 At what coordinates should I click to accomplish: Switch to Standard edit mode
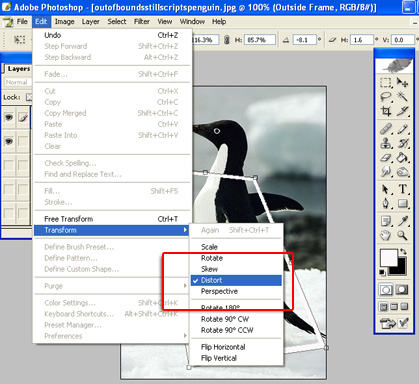point(386,290)
